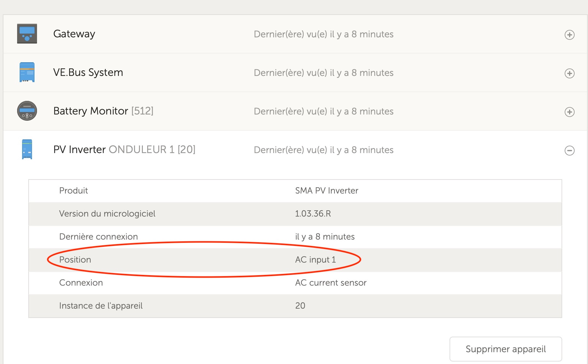
Task: Click the Battery Monitor round icon
Action: [27, 111]
